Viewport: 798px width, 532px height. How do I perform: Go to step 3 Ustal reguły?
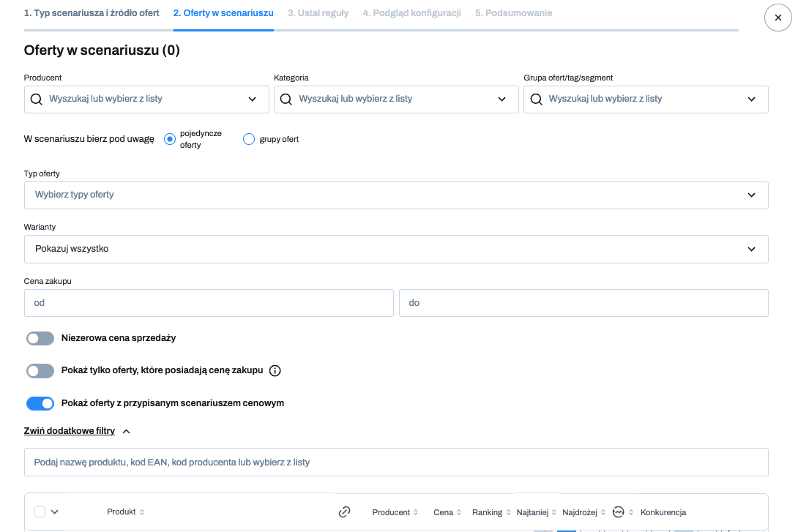pyautogui.click(x=318, y=13)
